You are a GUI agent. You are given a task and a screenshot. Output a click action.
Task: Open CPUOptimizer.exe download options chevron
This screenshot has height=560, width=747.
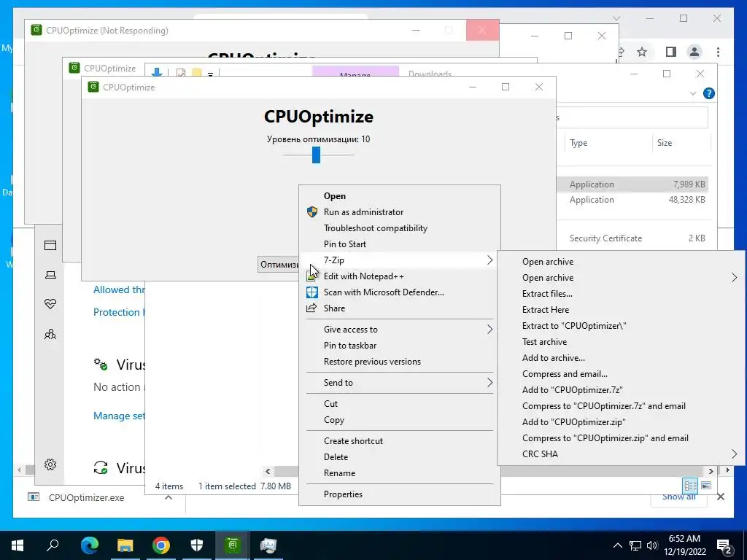169,497
